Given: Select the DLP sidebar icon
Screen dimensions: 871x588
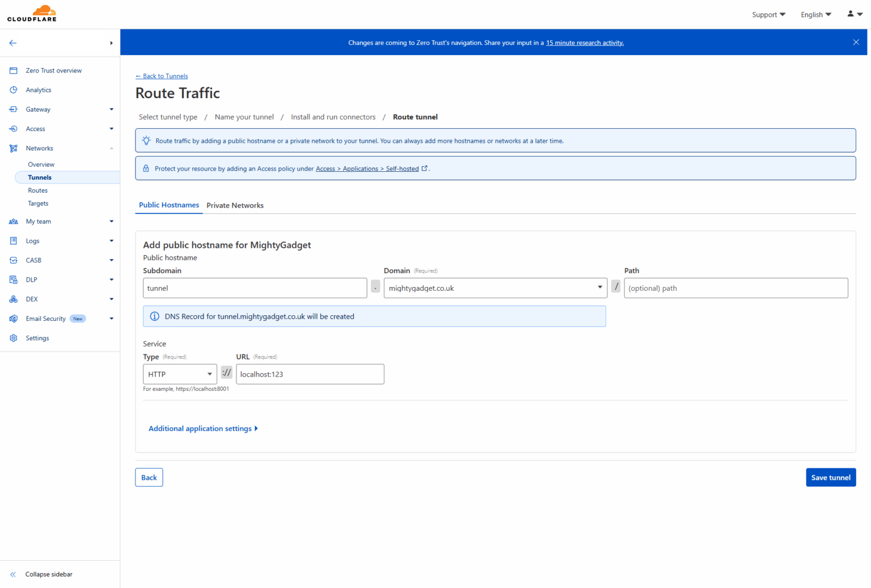Looking at the screenshot, I should pyautogui.click(x=13, y=280).
